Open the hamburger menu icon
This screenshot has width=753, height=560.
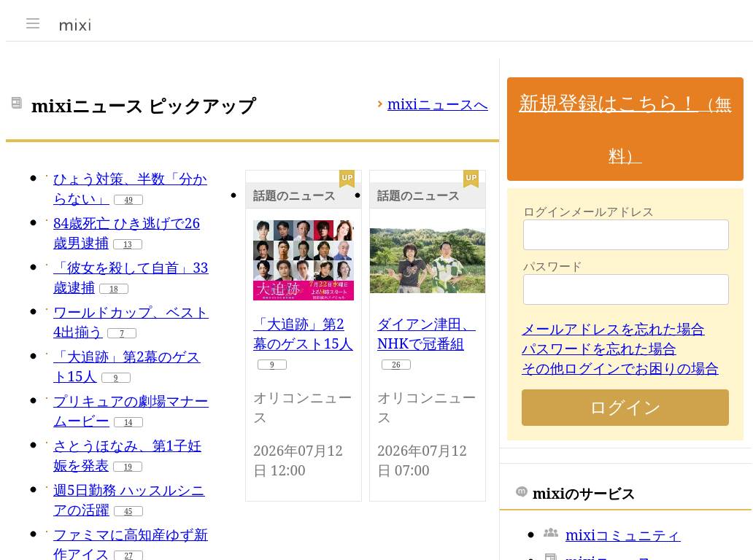(33, 23)
